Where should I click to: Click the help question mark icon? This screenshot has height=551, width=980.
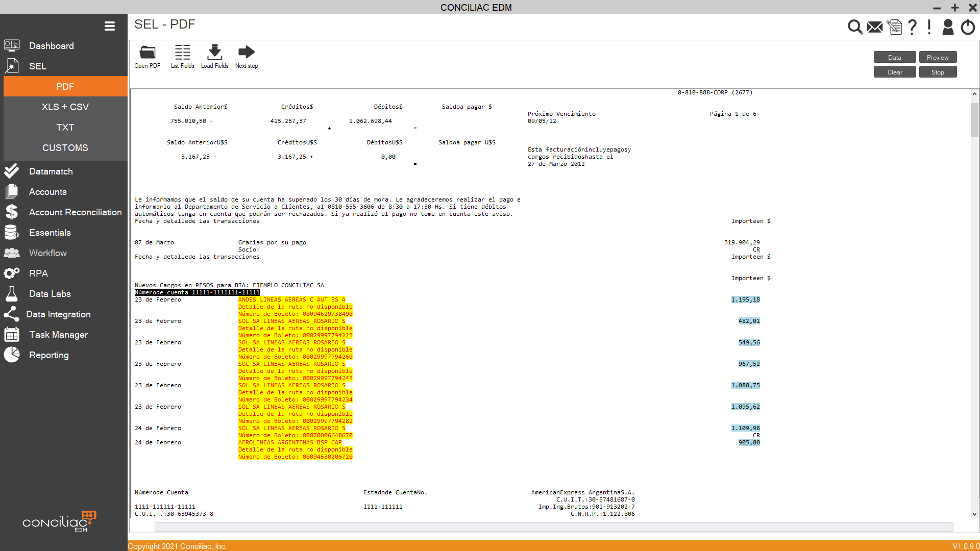[x=913, y=27]
